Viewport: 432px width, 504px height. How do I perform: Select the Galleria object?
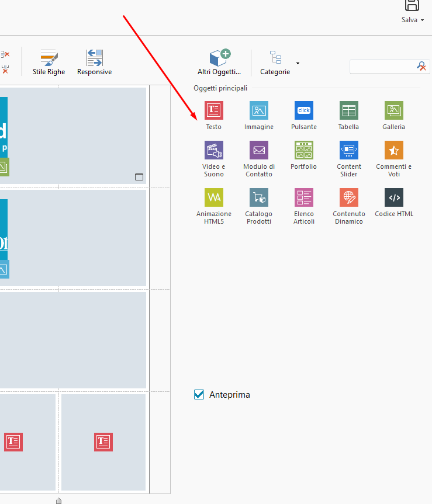click(x=393, y=110)
